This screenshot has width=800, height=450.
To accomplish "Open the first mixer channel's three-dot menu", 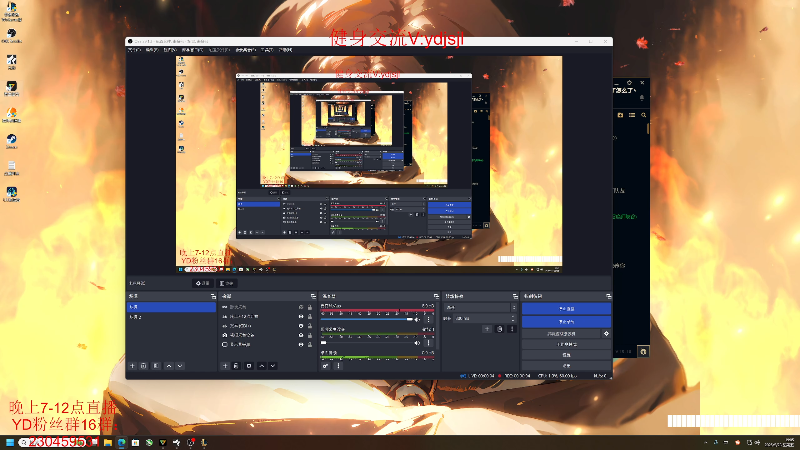I will click(x=429, y=319).
